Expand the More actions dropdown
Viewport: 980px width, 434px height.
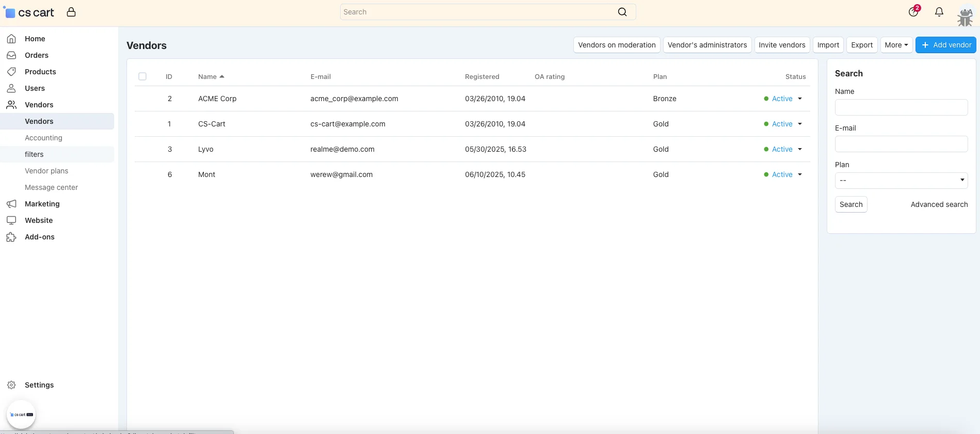(896, 45)
